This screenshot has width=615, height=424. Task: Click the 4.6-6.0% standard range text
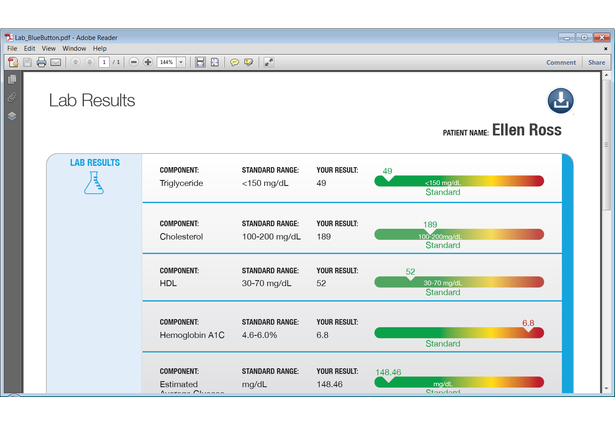(259, 335)
